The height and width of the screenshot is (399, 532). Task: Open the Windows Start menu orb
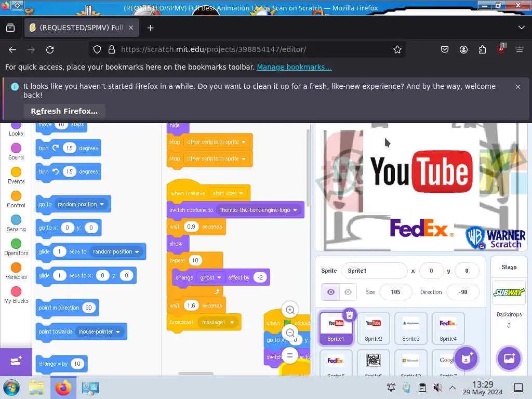tap(11, 388)
